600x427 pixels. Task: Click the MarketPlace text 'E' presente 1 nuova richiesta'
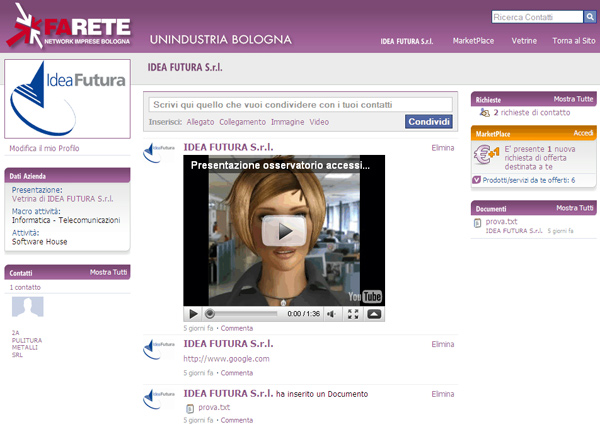(x=540, y=158)
